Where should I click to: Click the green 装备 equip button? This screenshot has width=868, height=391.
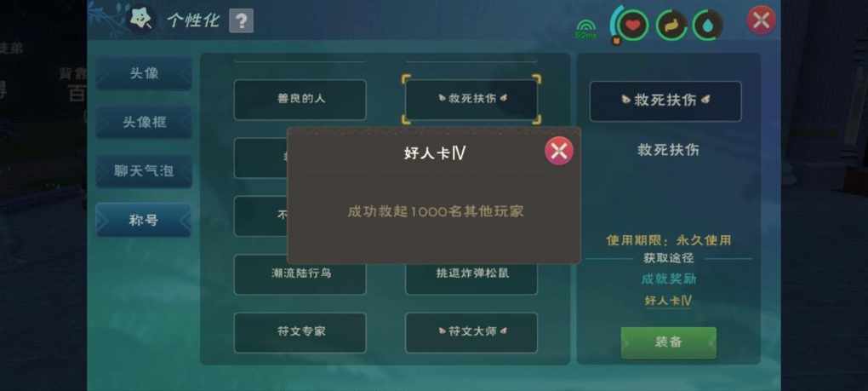(668, 342)
